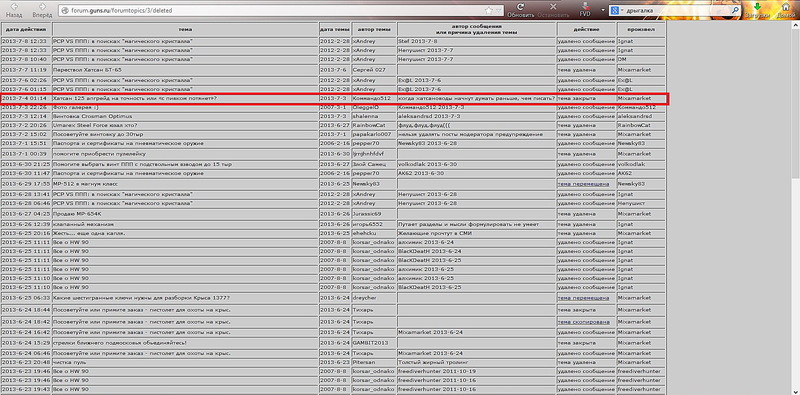
Task: Select topic Хатсан 125 апгрейд на точность
Action: [x=135, y=97]
